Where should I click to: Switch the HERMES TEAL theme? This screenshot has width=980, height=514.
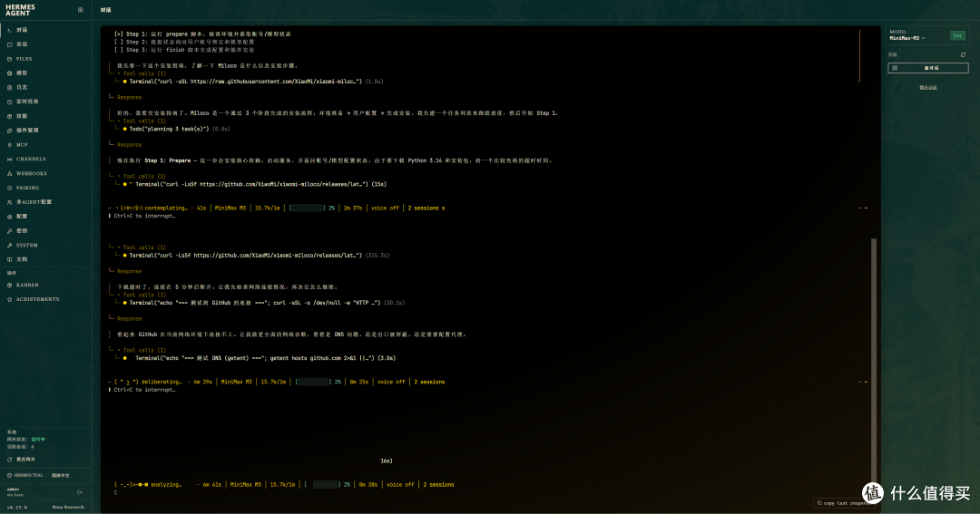25,475
